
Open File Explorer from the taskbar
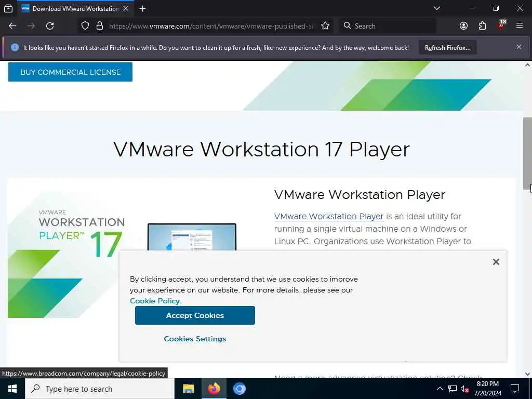pyautogui.click(x=188, y=389)
